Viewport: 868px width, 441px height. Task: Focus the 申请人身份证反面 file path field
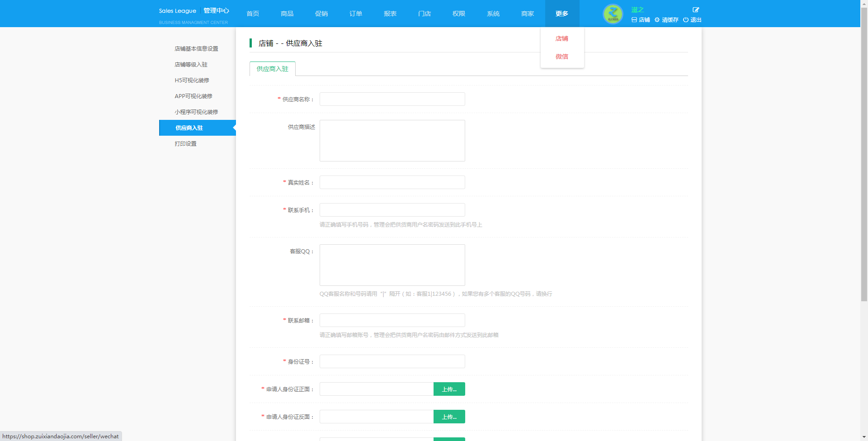coord(377,417)
